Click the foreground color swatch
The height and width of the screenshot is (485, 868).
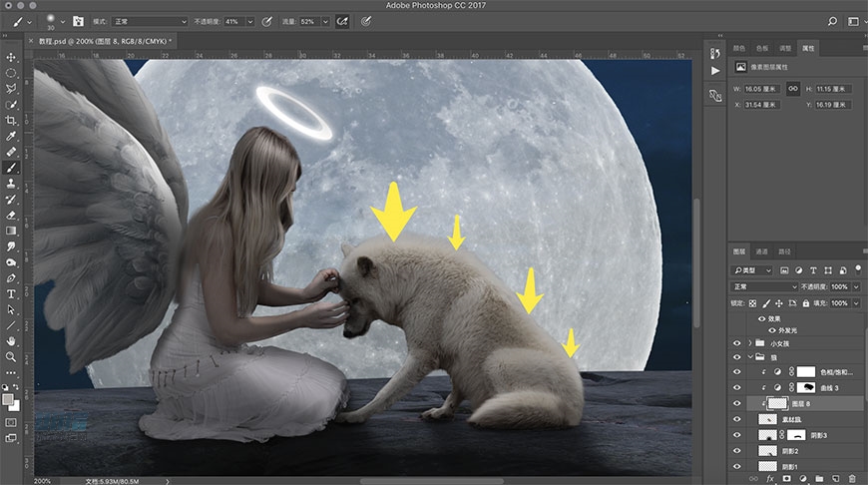pyautogui.click(x=8, y=399)
